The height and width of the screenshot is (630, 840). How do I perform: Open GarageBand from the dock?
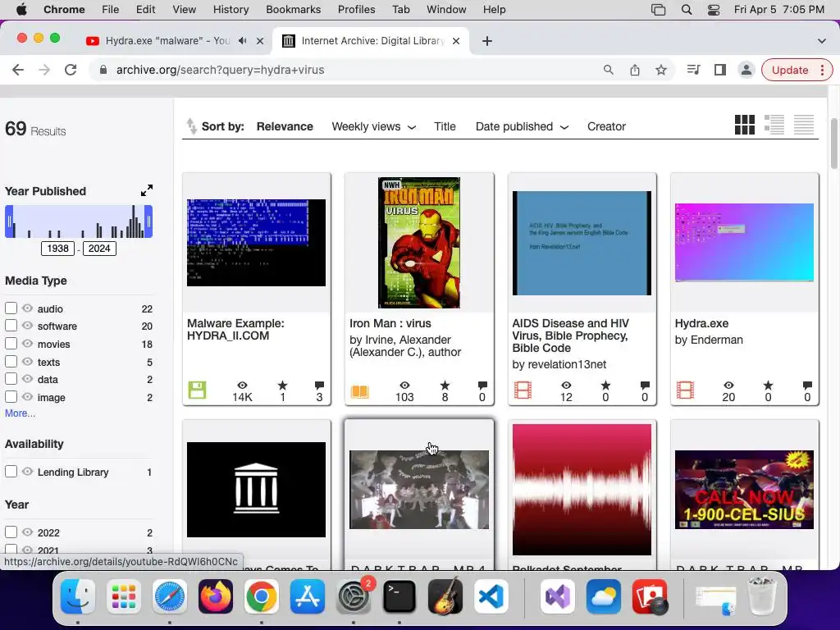[445, 596]
